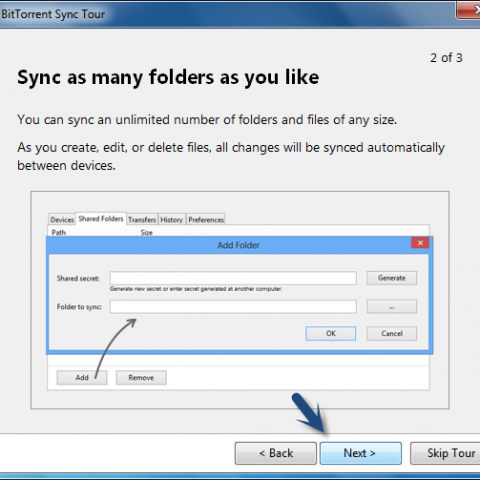Viewport: 480px width, 480px height.
Task: Select the Path column header
Action: click(59, 232)
